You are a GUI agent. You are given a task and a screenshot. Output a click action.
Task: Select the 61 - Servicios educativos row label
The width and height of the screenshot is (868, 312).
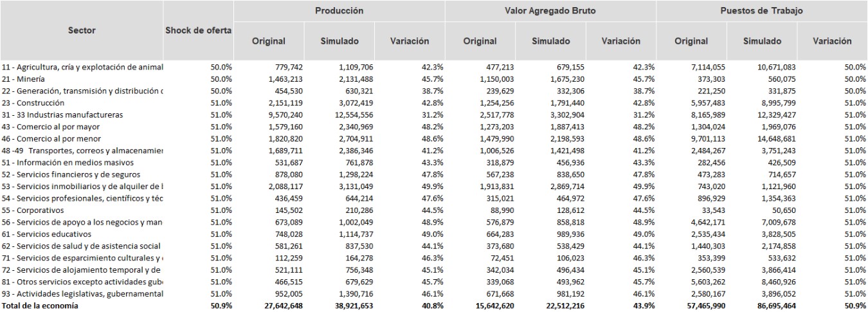[x=46, y=234]
